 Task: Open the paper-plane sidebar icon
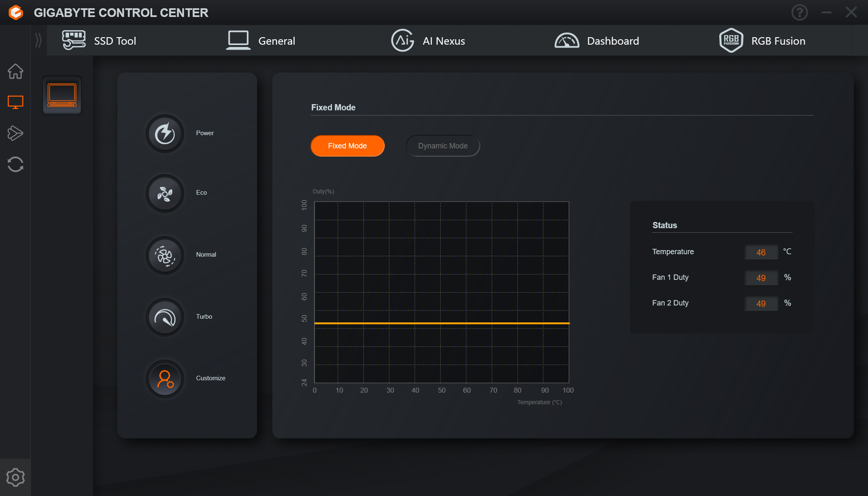pos(15,133)
